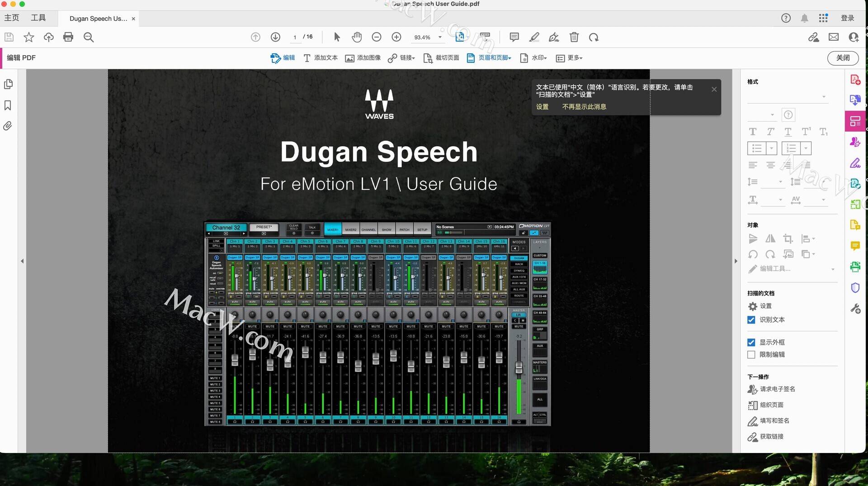Enable the 限制编辑 checkbox
Viewport: 868px width, 486px height.
(x=751, y=355)
